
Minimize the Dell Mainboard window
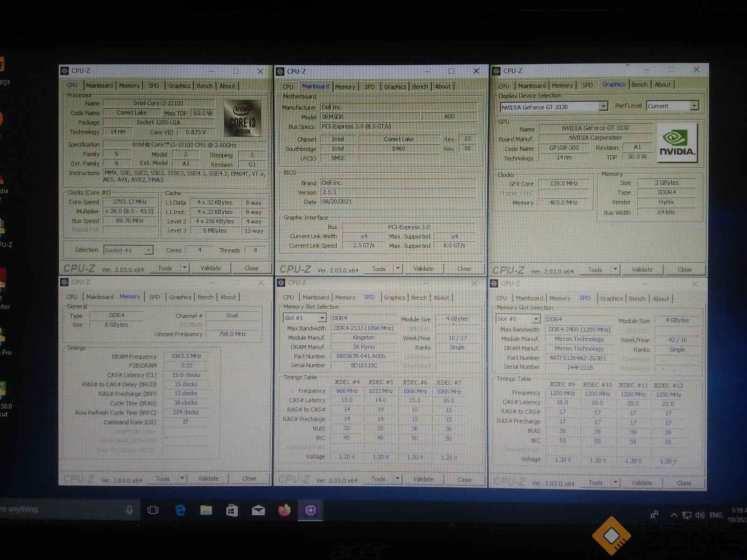[x=427, y=71]
